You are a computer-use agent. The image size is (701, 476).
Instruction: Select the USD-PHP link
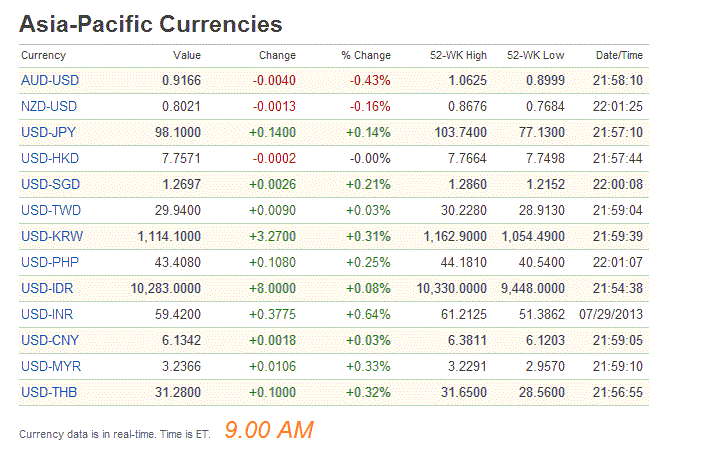pos(49,262)
